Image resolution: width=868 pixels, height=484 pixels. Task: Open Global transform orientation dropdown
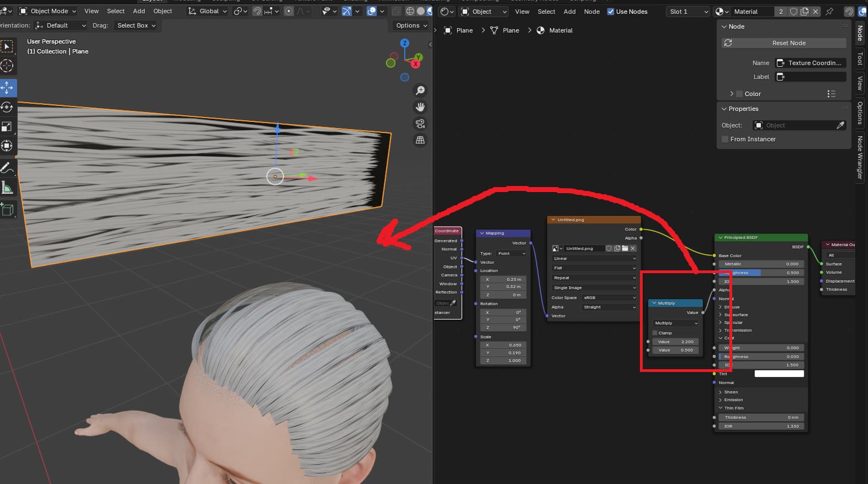(208, 11)
